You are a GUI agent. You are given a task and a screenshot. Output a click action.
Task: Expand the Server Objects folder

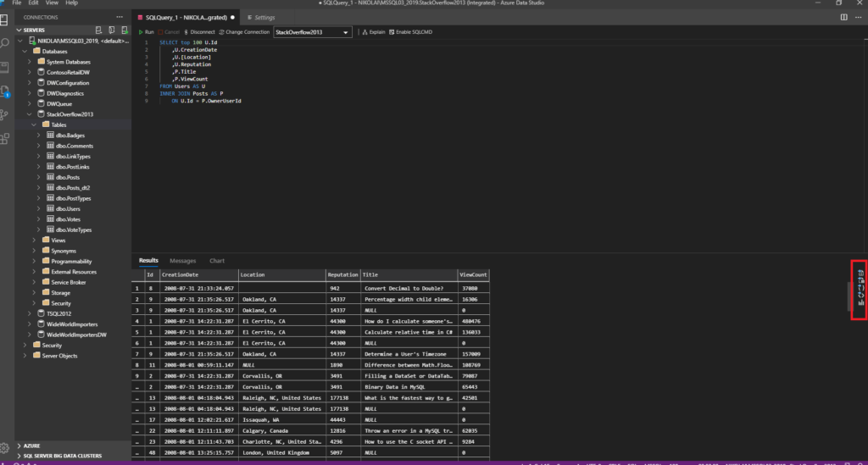click(25, 356)
